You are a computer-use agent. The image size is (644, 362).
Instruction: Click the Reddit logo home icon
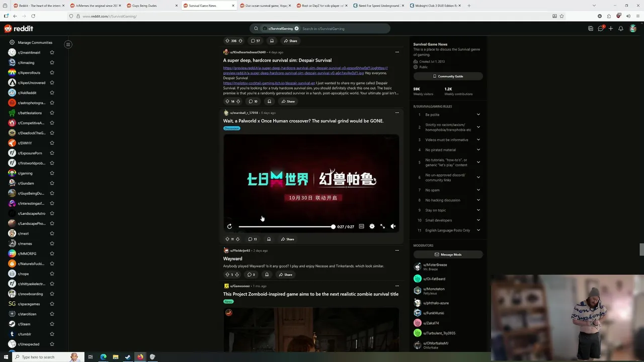19,29
